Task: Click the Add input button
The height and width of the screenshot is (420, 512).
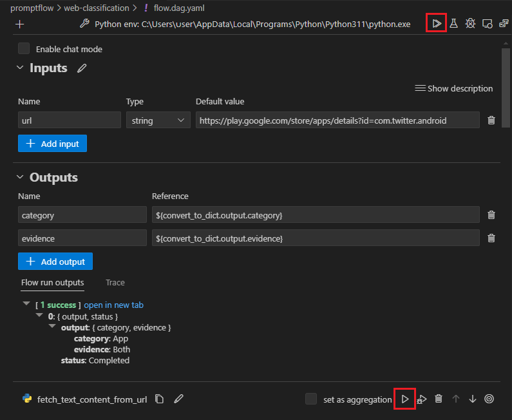Action: 52,144
